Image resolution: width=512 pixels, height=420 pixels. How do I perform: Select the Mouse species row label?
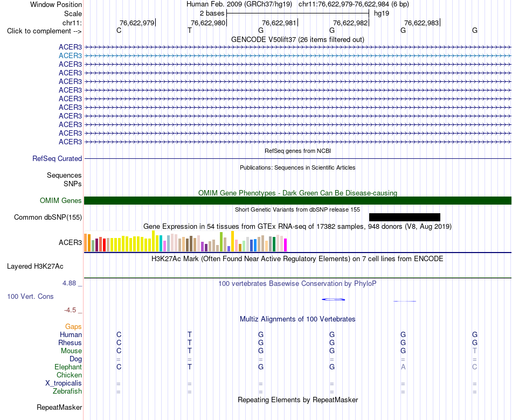click(71, 351)
